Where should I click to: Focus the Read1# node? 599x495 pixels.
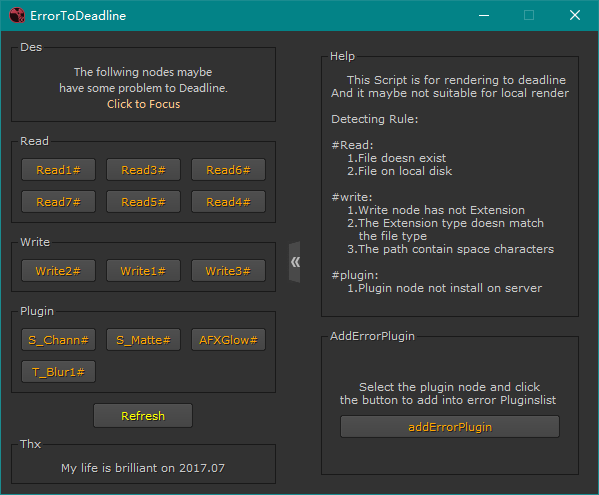[58, 170]
